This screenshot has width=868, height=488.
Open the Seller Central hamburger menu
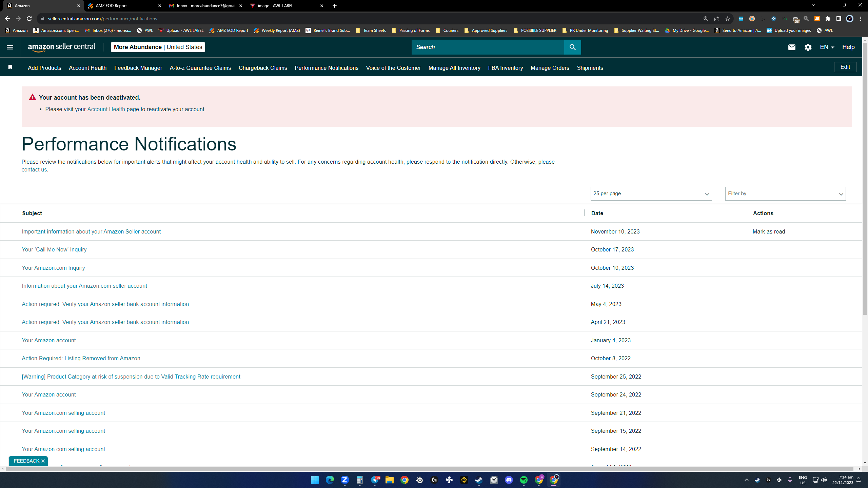pos(10,47)
